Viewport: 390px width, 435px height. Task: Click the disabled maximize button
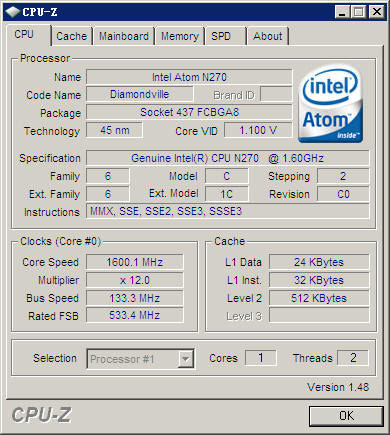[x=359, y=12]
